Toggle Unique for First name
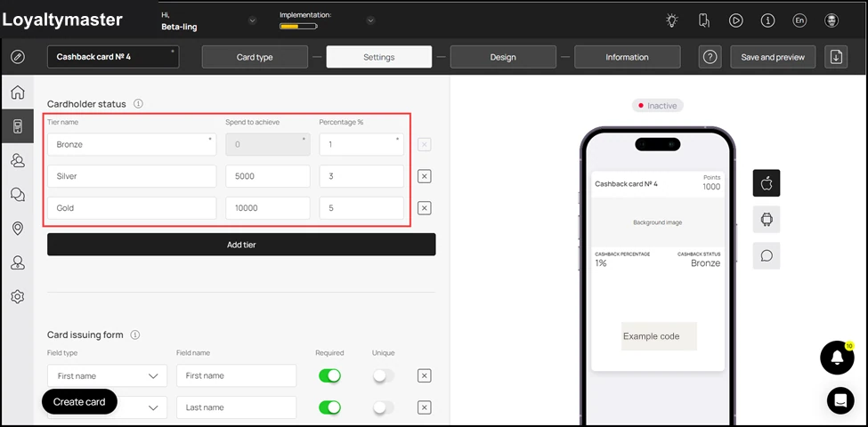 [x=384, y=376]
